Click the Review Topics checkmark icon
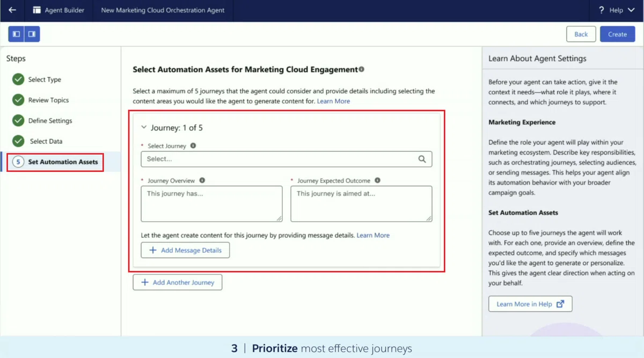This screenshot has width=644, height=358. 19,100
